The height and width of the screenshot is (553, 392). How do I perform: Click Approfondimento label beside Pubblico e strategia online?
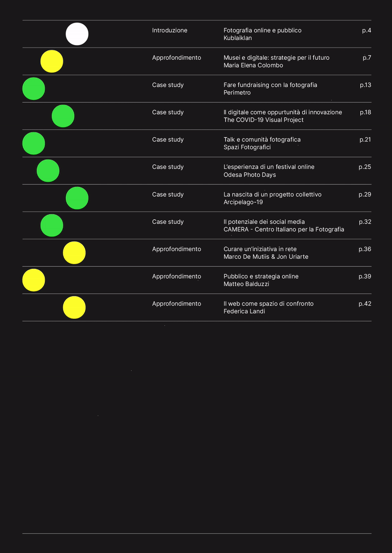point(176,276)
